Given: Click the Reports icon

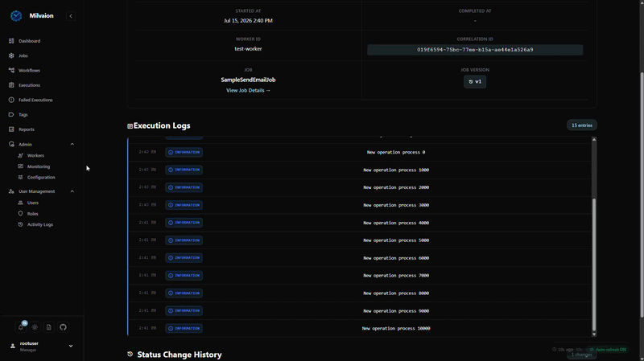Looking at the screenshot, I should pos(11,129).
